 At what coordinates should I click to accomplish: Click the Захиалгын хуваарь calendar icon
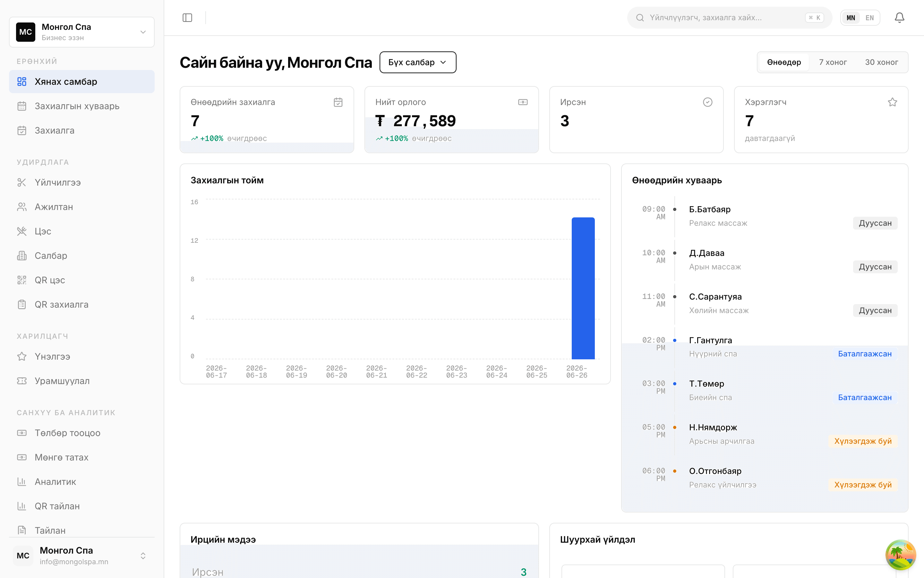pyautogui.click(x=22, y=106)
